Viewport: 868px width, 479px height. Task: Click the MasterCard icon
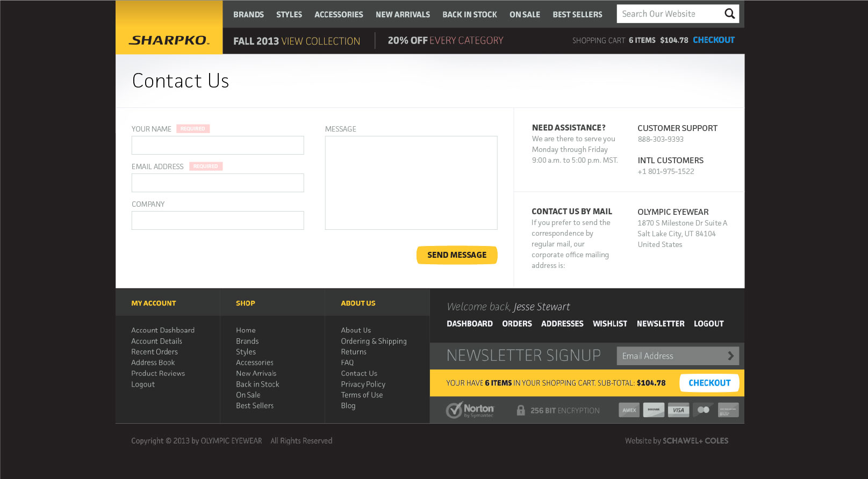(x=703, y=410)
